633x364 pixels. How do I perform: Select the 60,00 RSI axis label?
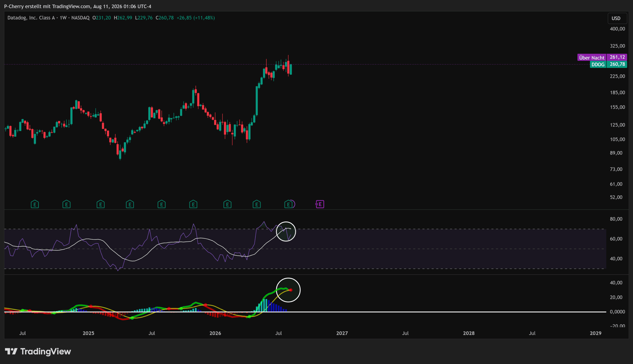(616, 239)
